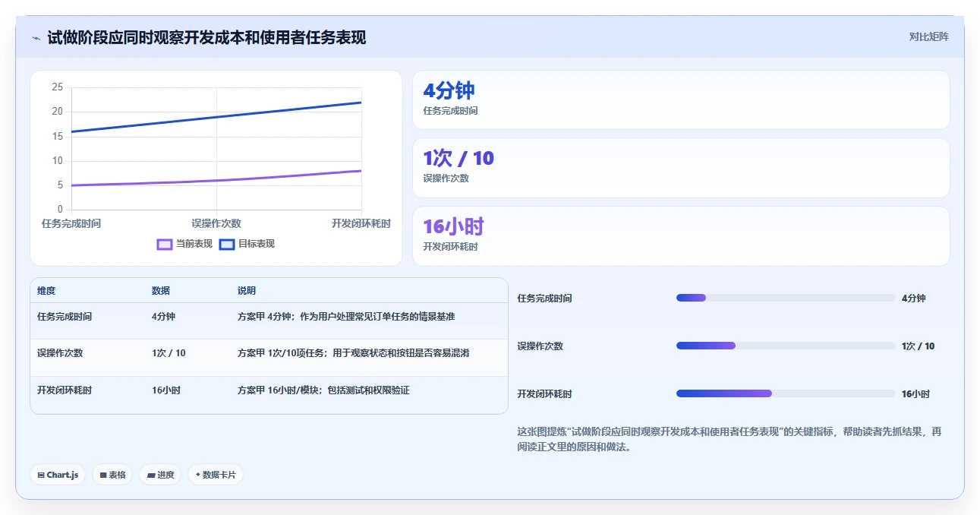Click the lightning icon beside the title
This screenshot has width=980, height=515.
pos(36,38)
